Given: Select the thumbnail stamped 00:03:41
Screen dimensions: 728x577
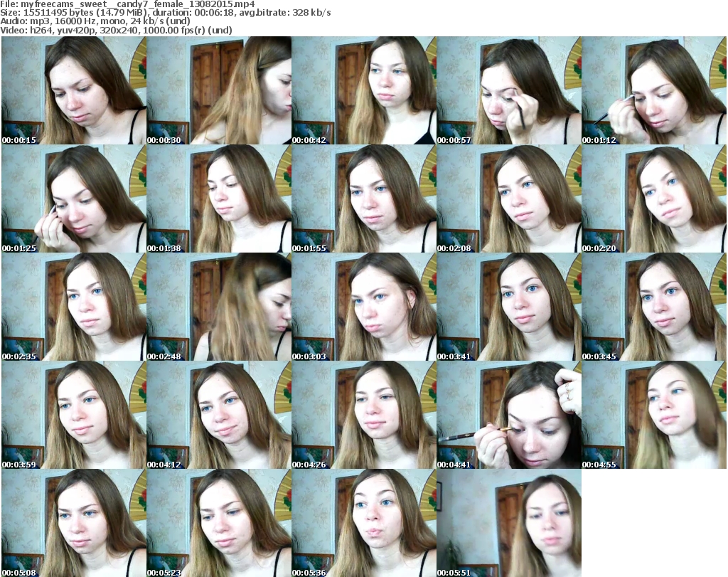Looking at the screenshot, I should tap(509, 307).
